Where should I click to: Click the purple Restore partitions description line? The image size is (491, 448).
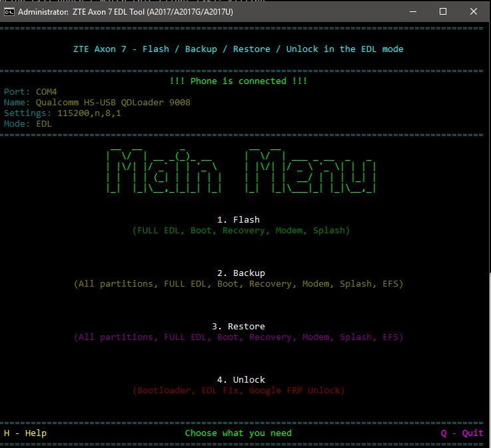[x=239, y=337]
